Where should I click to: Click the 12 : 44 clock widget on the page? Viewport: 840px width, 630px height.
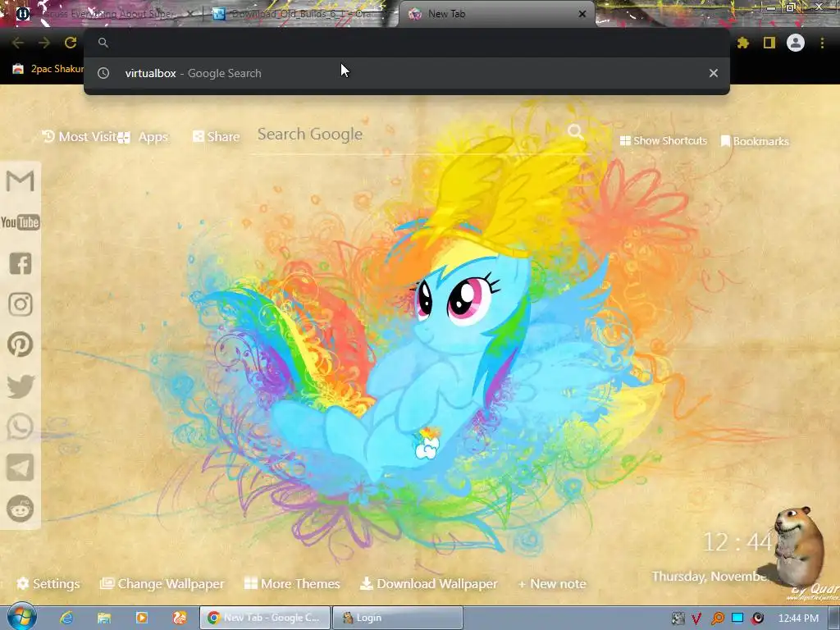click(x=737, y=542)
